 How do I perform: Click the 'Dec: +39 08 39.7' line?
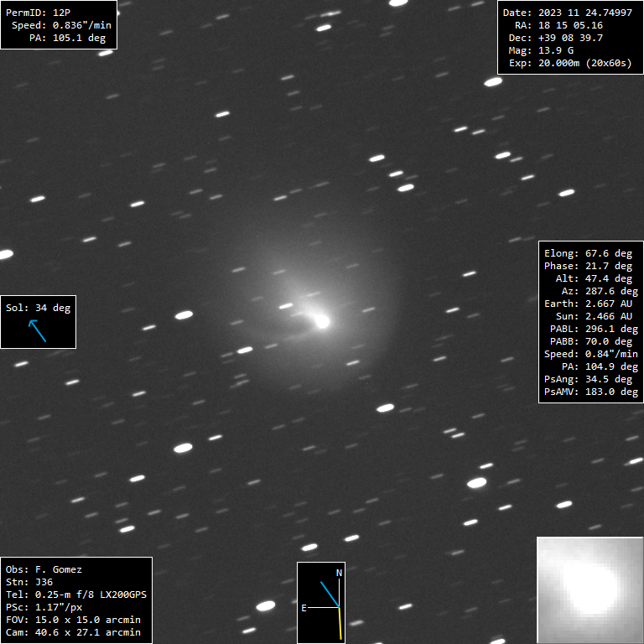click(556, 39)
